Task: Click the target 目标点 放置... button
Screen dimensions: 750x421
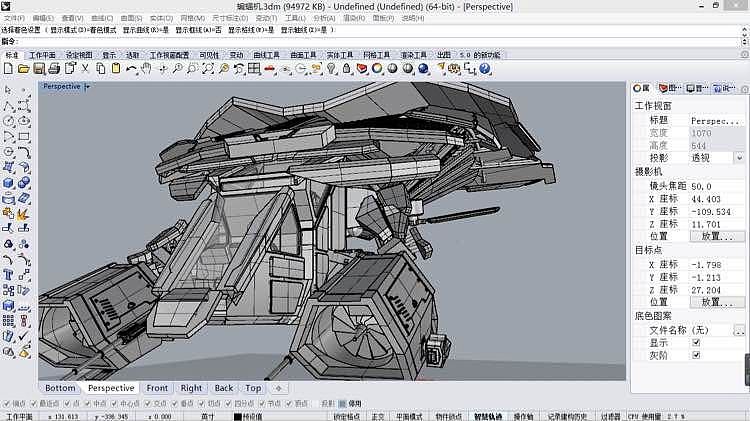Action: (x=717, y=302)
